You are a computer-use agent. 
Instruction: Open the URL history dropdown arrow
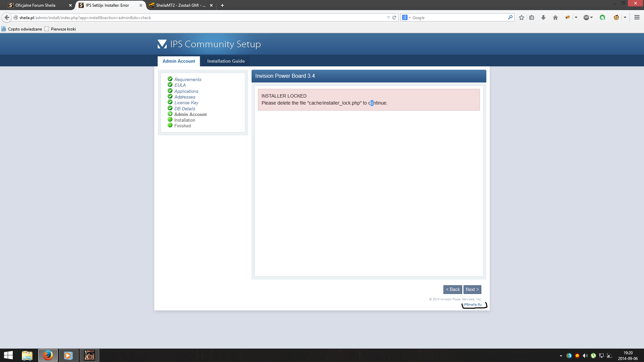click(x=388, y=17)
